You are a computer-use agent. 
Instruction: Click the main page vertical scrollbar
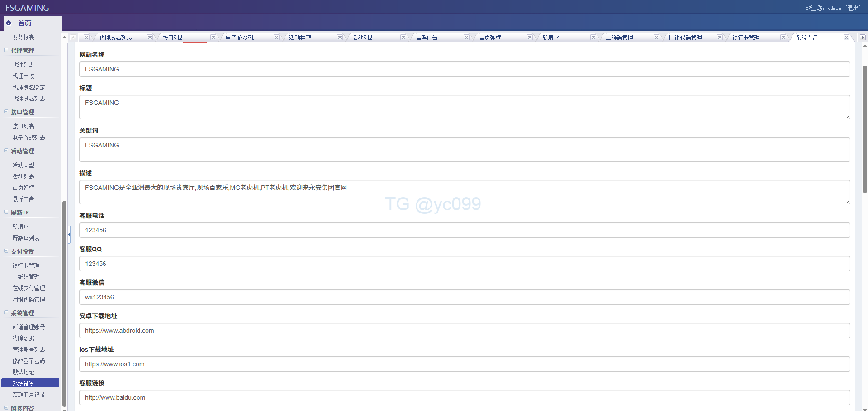tap(865, 129)
